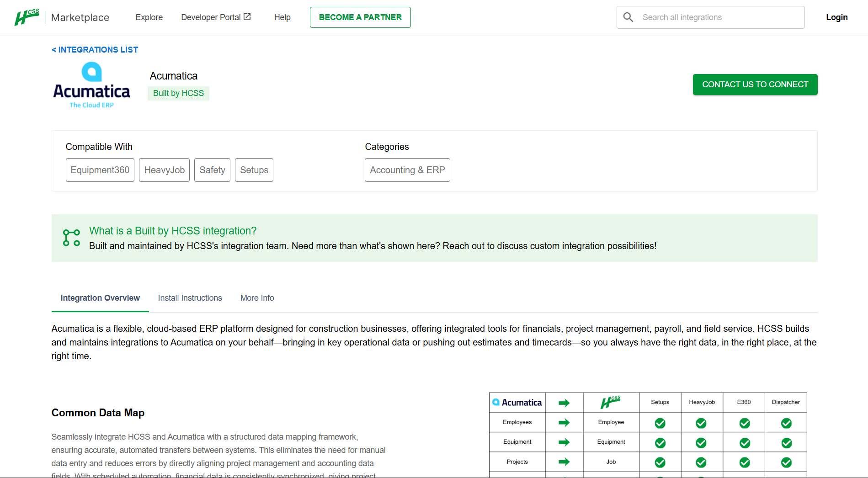The image size is (868, 478).
Task: Click the Acumatica logo in data map table
Action: tap(517, 403)
